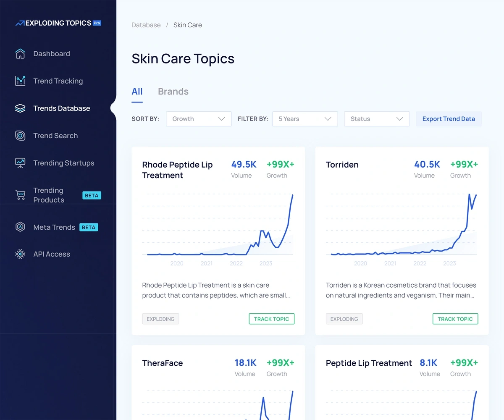Click the +99X+ growth on Torriden card

464,164
